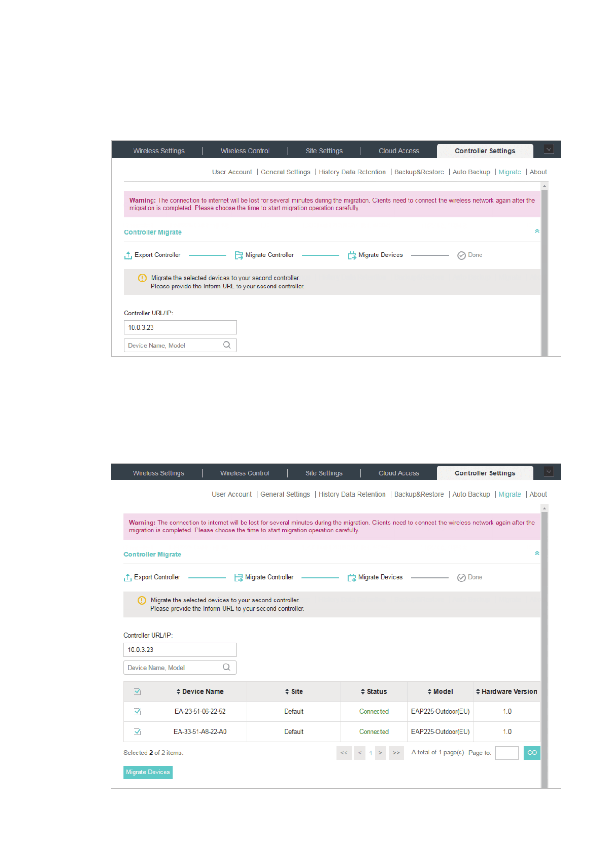Image resolution: width=614 pixels, height=868 pixels.
Task: Open Wireless Settings tab in upper screenshot
Action: (159, 151)
